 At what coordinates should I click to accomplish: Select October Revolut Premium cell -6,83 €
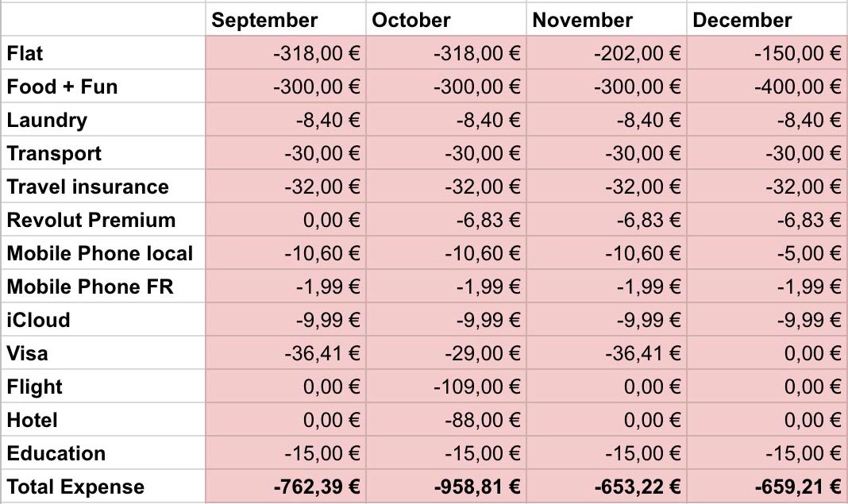[445, 220]
